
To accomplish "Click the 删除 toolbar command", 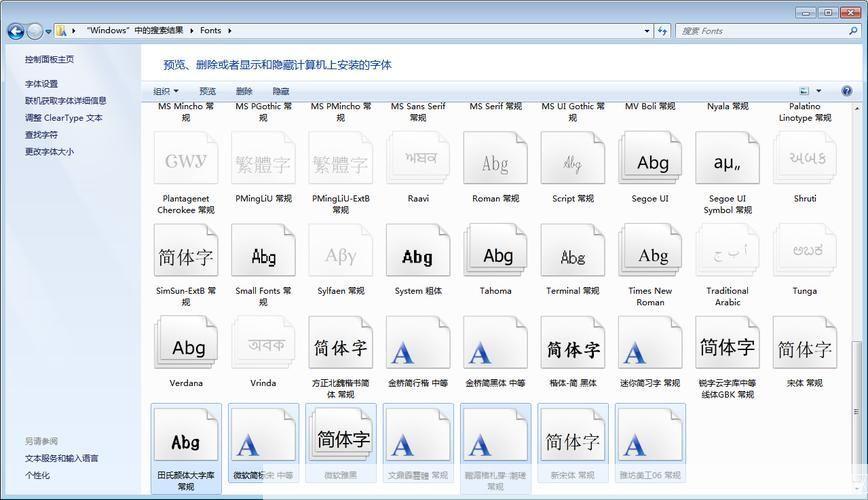I will 244,91.
